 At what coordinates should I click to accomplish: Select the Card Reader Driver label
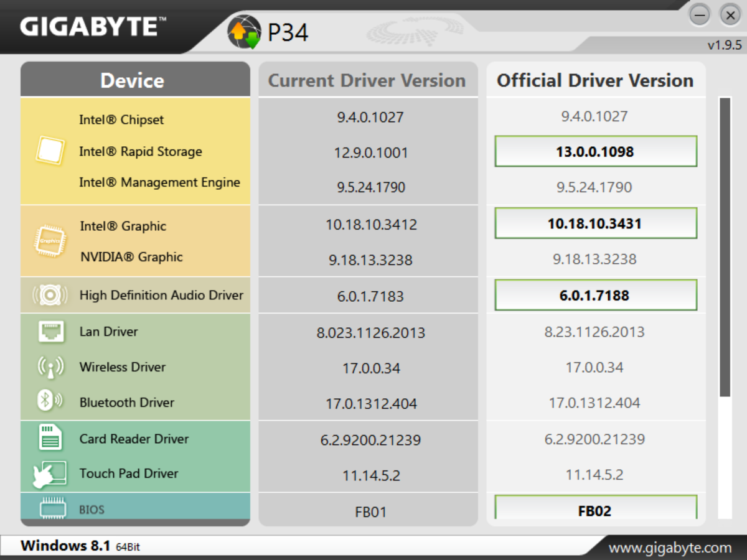click(x=134, y=439)
